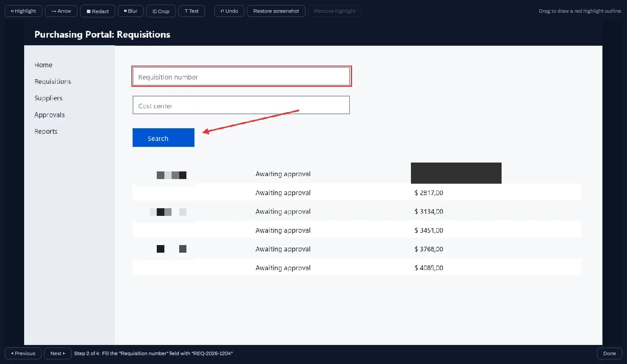Finish editing with Done button
Viewport: 627px width, 364px height.
tap(609, 353)
